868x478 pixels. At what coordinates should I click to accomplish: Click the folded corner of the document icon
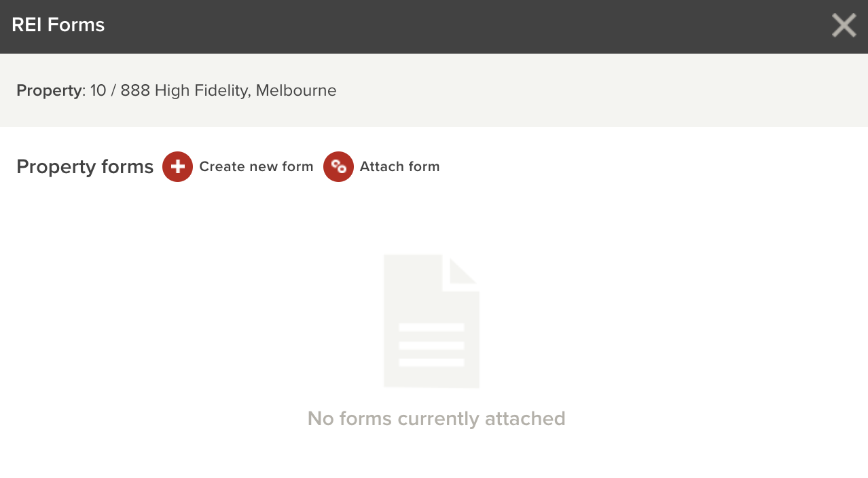click(x=463, y=272)
